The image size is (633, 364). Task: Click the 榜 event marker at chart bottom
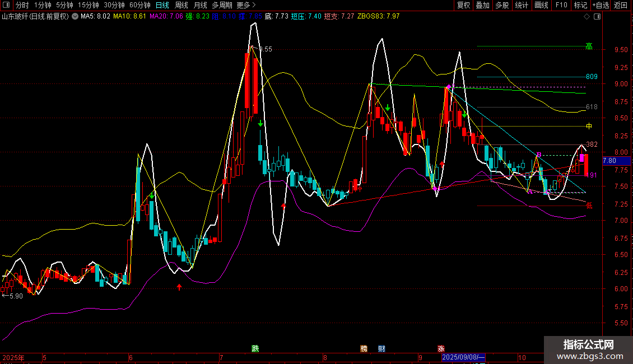point(364,348)
